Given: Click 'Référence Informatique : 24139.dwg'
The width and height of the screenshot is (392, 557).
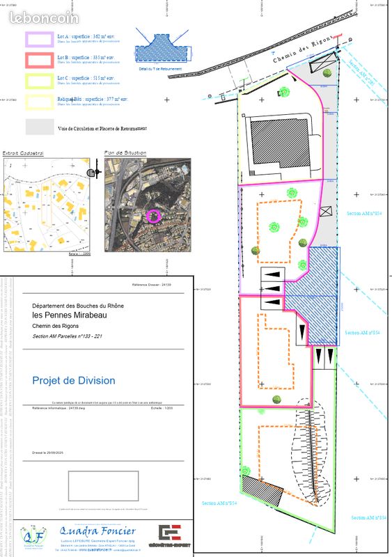Looking at the screenshot, I should click(58, 408).
